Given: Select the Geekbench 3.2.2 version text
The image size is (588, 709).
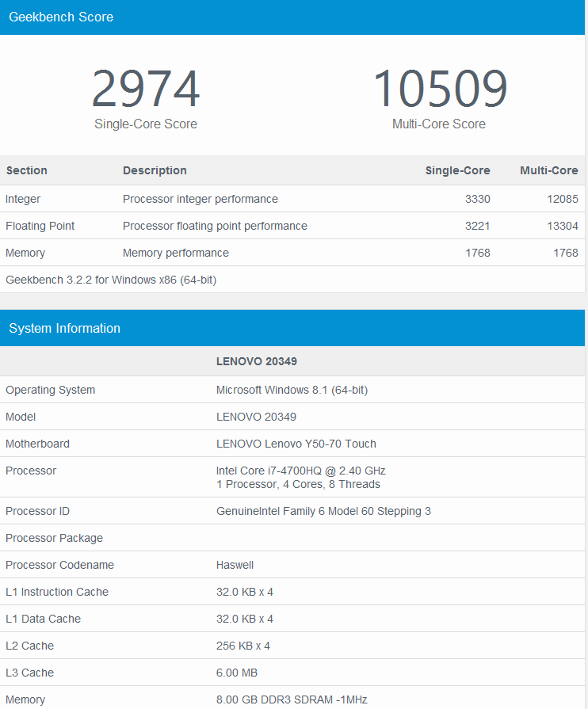Looking at the screenshot, I should pyautogui.click(x=111, y=280).
